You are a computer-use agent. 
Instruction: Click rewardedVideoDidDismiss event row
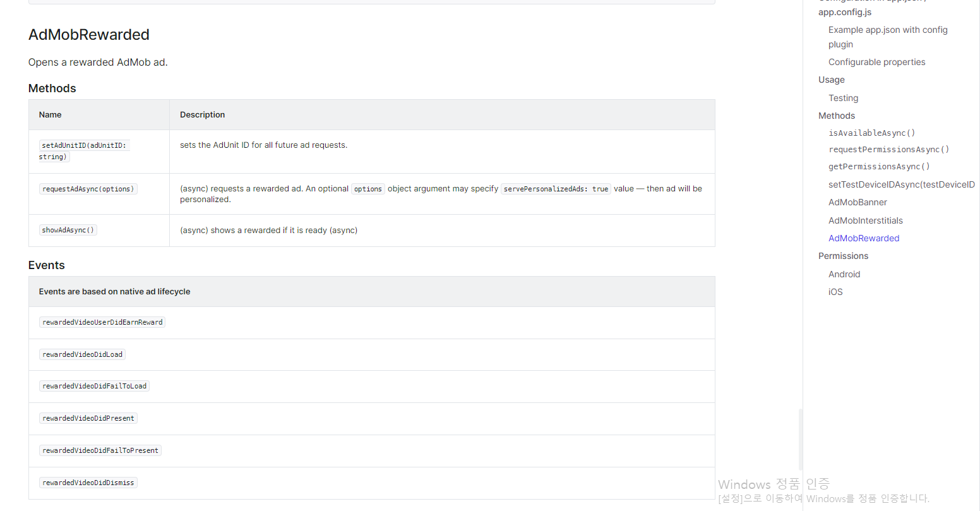click(x=372, y=483)
